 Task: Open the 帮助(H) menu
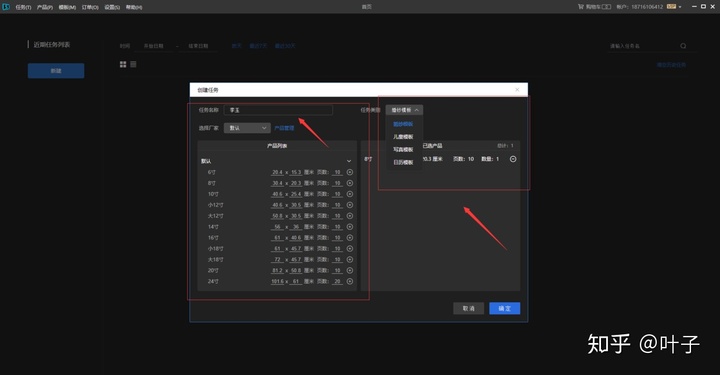coord(134,7)
